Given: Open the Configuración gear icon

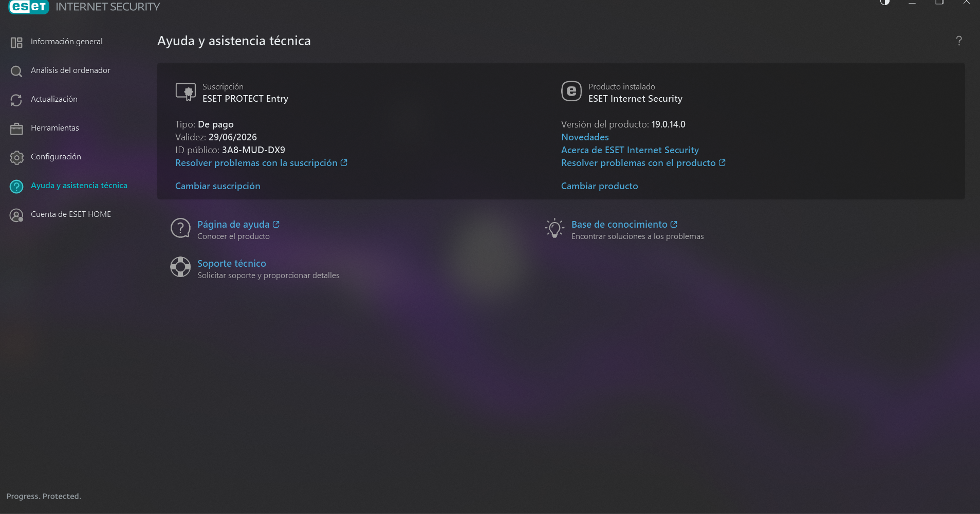Looking at the screenshot, I should [x=16, y=157].
